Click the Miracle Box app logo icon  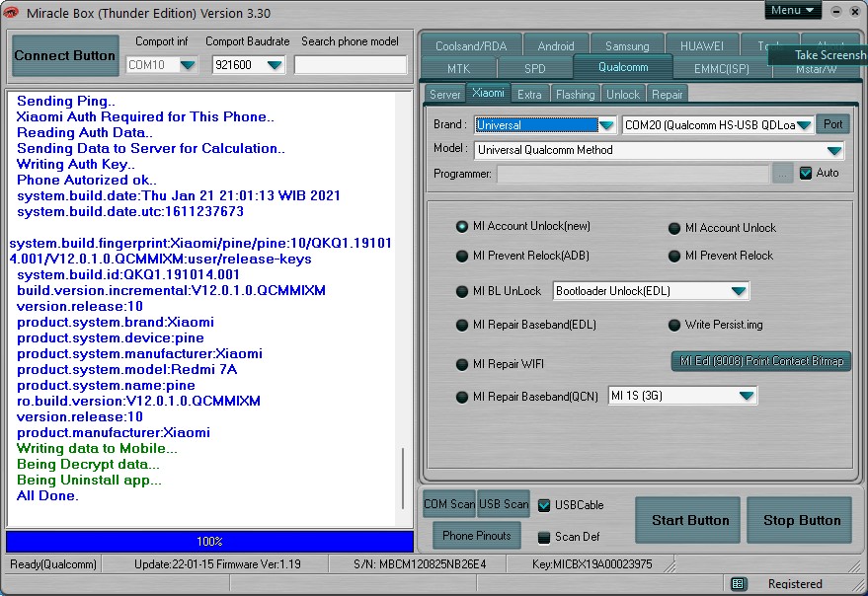click(11, 12)
